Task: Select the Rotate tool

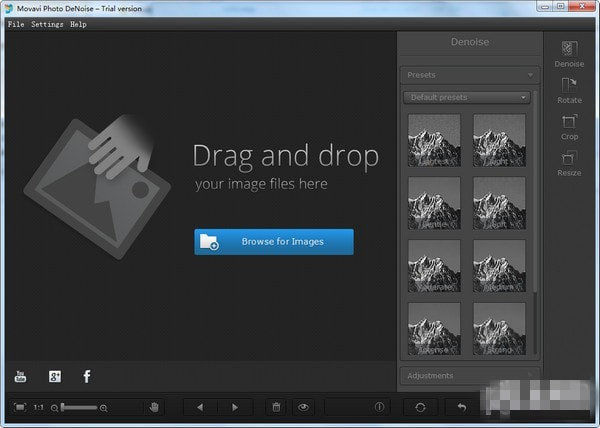Action: (x=569, y=91)
